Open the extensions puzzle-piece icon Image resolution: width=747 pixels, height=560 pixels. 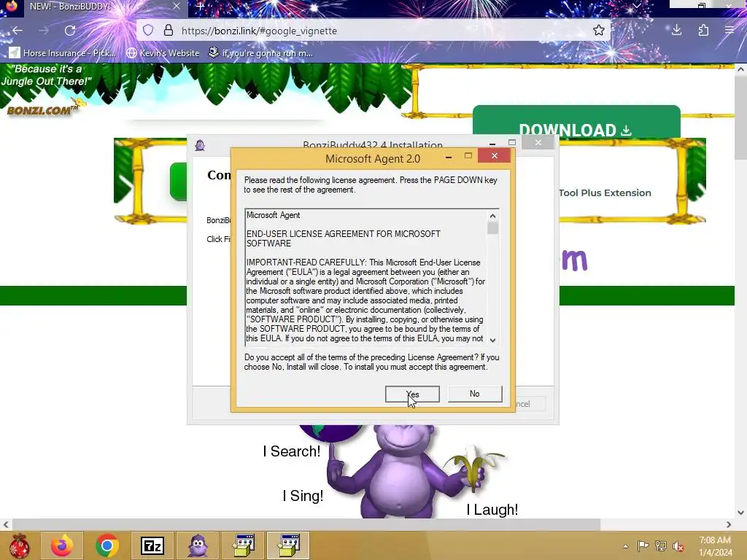(x=703, y=31)
